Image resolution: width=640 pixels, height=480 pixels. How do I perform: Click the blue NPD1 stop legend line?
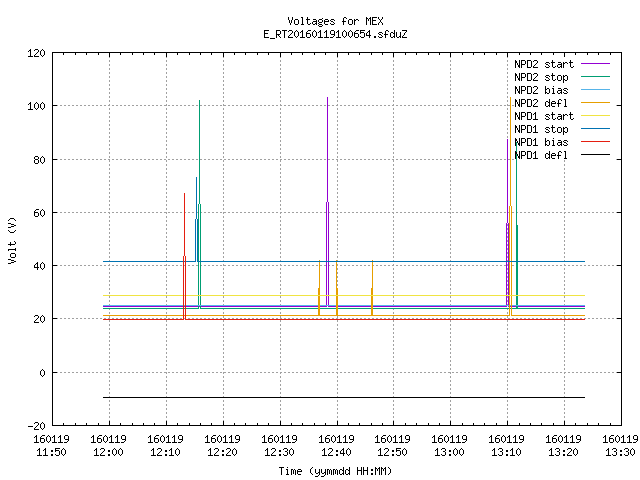595,129
